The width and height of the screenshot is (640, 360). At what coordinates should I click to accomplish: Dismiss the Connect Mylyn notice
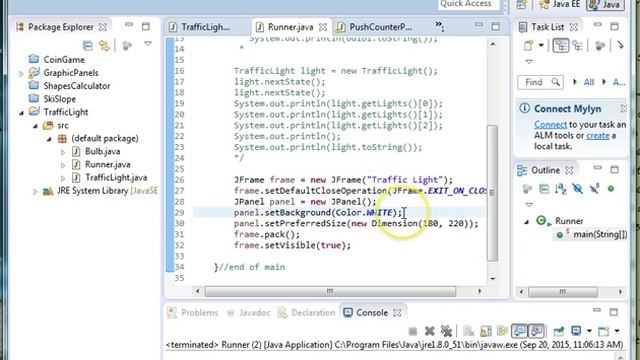coord(623,108)
